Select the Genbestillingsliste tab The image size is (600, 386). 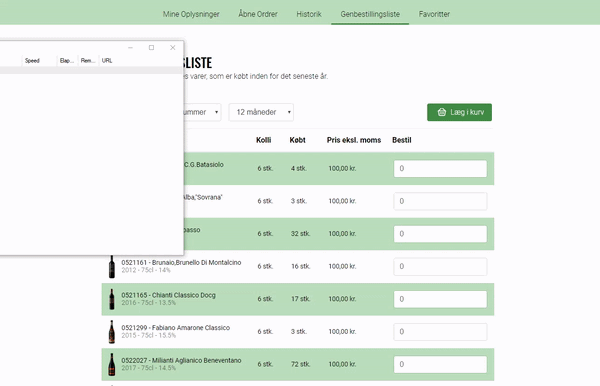(370, 14)
